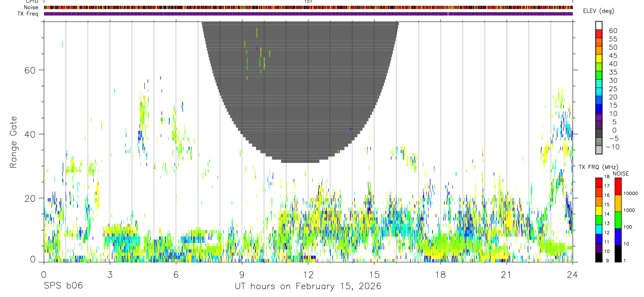
Task: Click the NOISE legend label '100'
Action: click(627, 227)
